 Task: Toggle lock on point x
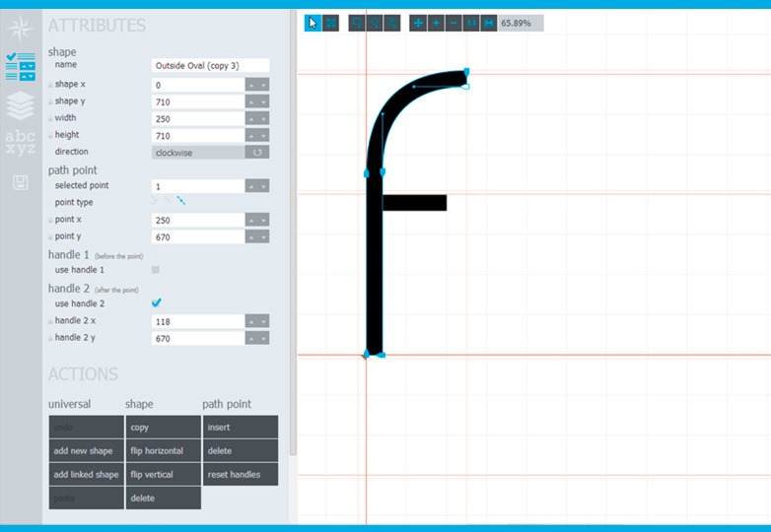point(50,220)
